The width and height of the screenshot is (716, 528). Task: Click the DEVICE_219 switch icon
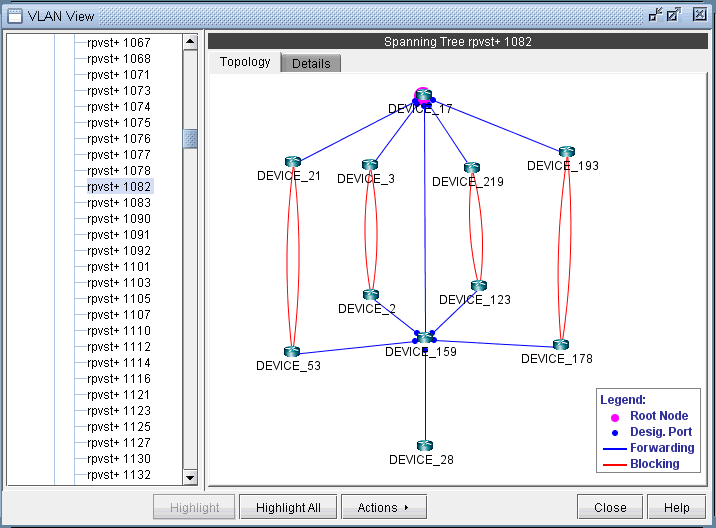pos(471,168)
